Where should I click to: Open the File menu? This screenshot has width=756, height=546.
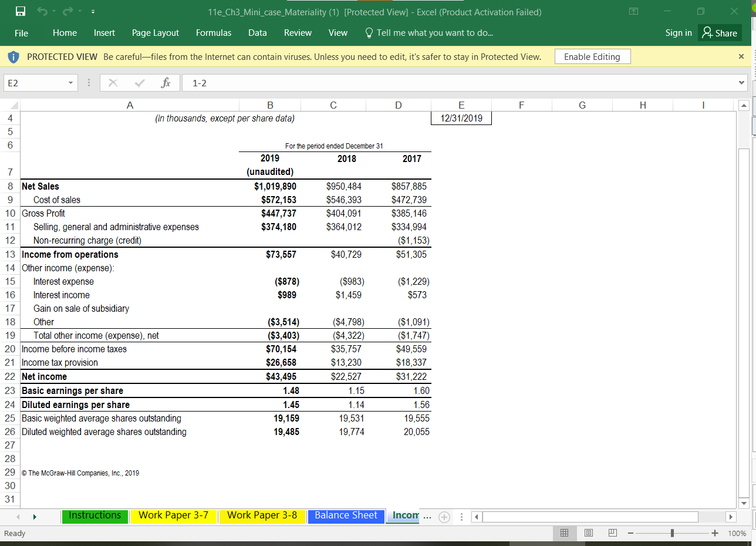click(x=21, y=33)
